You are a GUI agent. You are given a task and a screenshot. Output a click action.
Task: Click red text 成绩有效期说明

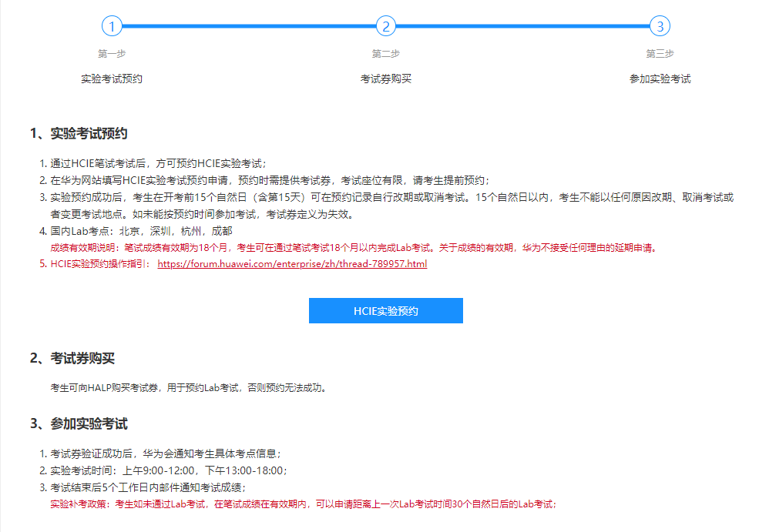[354, 248]
